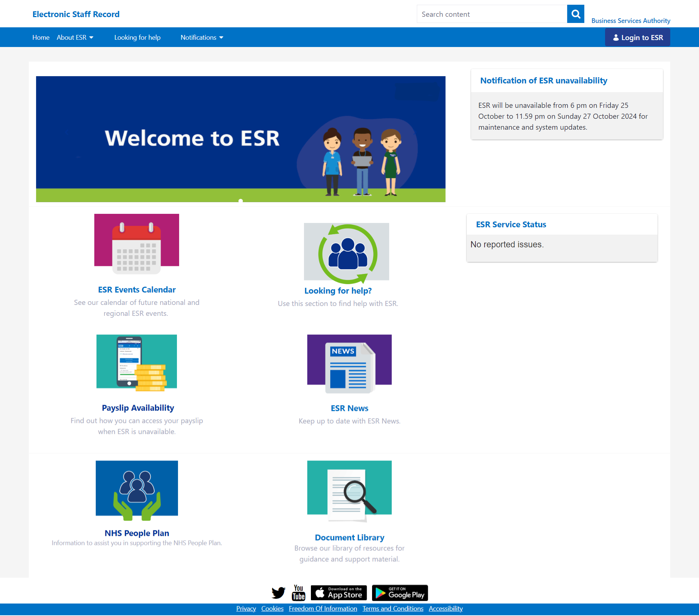
Task: Click the Document Library magnifier image
Action: pos(349,490)
